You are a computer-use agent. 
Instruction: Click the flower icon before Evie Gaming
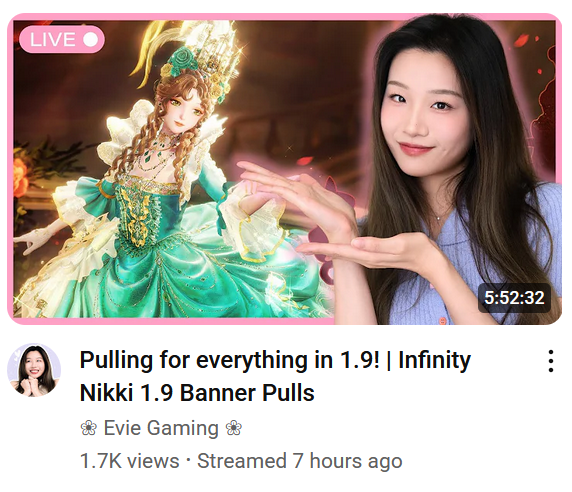click(88, 428)
